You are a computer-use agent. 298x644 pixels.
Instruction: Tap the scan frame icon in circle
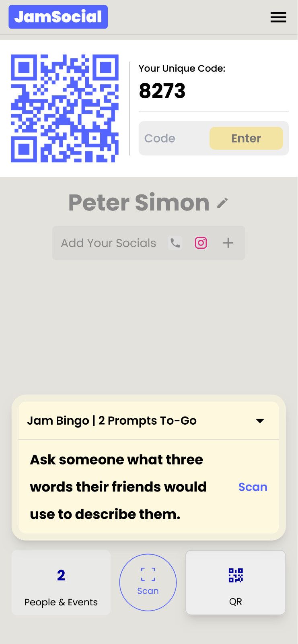(x=148, y=574)
